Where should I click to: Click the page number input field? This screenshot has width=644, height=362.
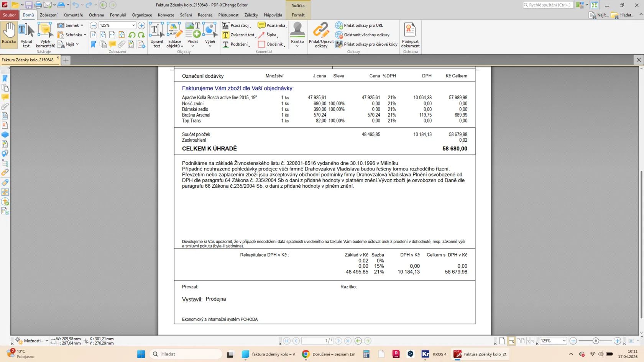coord(317,341)
